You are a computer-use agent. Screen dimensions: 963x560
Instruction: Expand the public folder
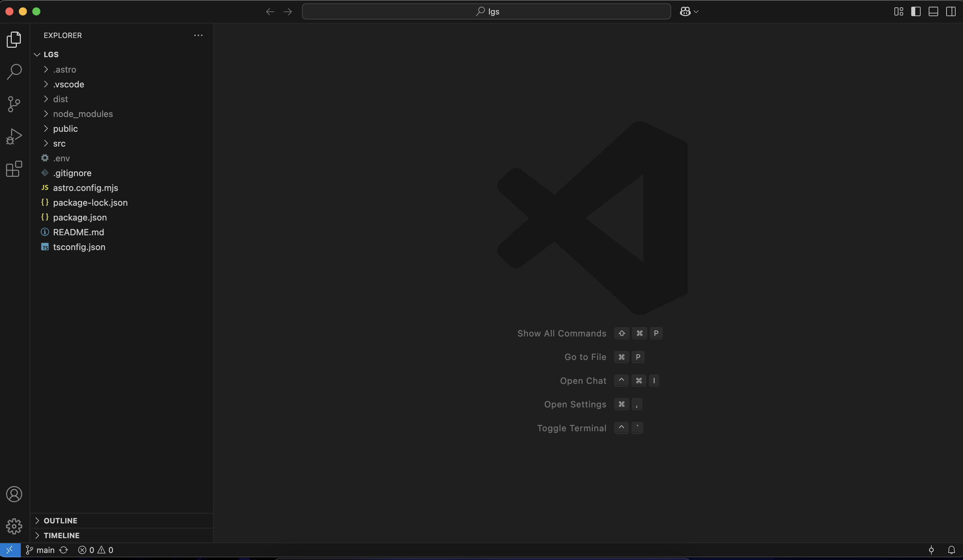pos(121,128)
